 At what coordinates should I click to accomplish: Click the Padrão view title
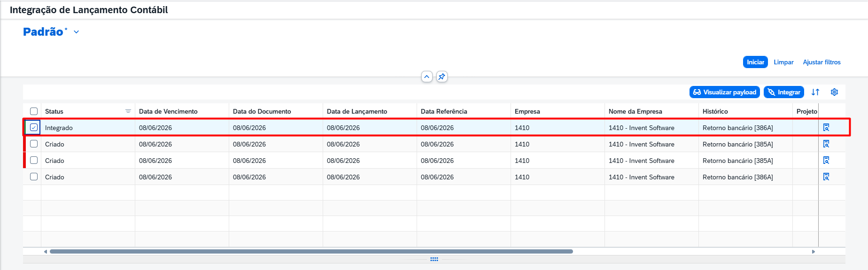(43, 31)
